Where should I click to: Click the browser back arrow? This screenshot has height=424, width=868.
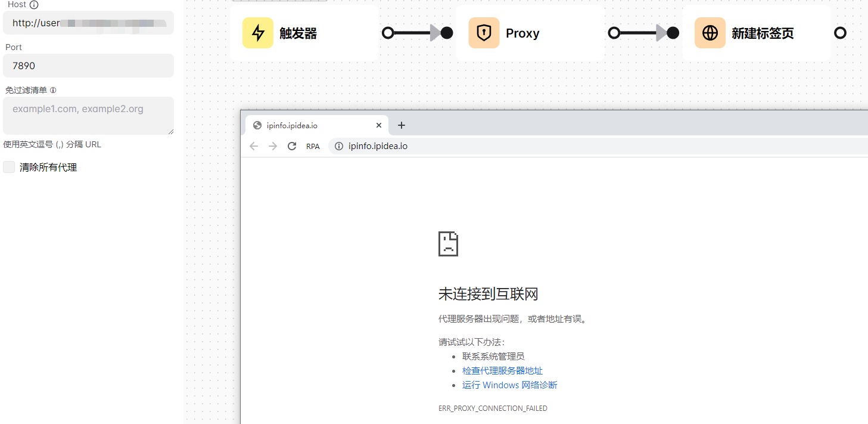pos(254,146)
